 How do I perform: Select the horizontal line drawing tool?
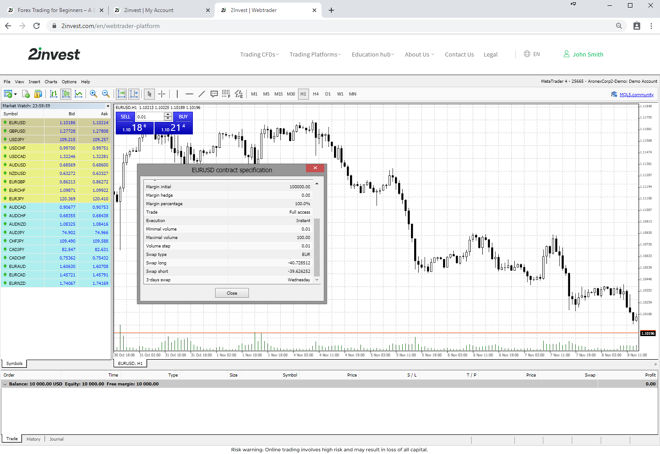(x=189, y=94)
